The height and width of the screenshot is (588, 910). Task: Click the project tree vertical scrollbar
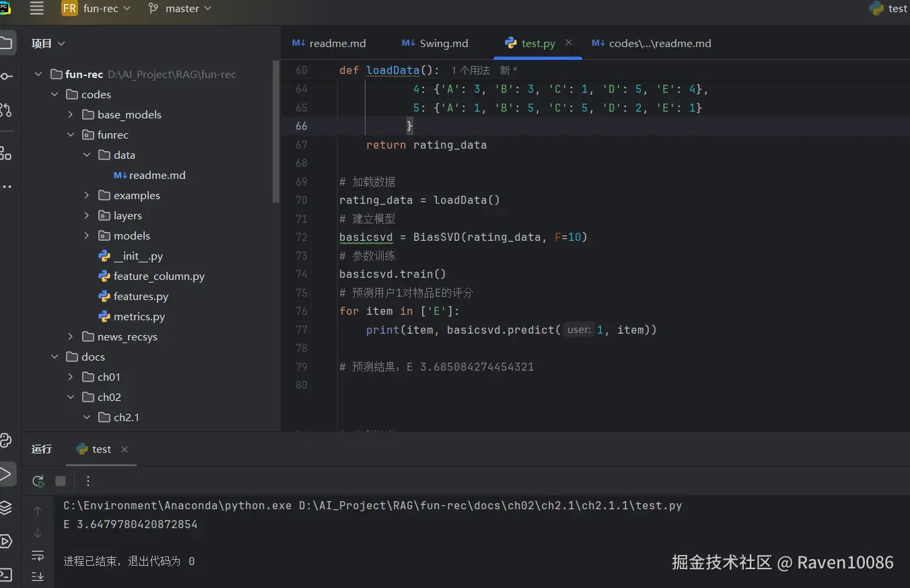click(275, 131)
